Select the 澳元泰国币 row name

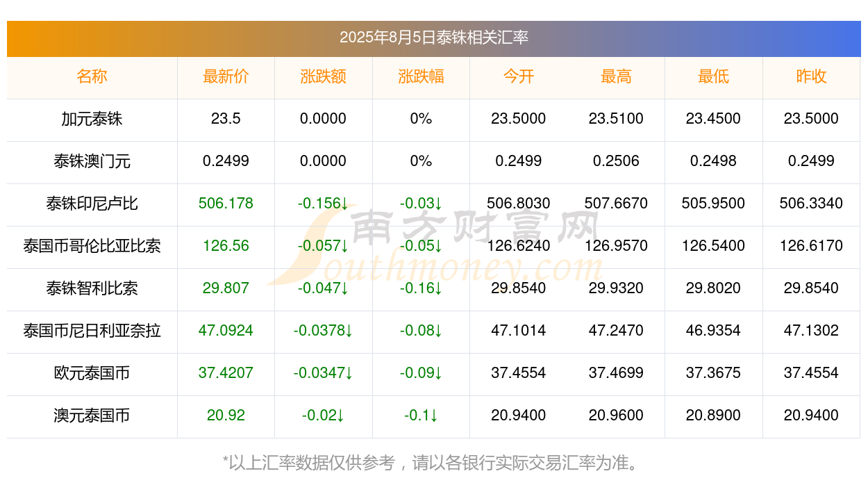click(x=92, y=416)
